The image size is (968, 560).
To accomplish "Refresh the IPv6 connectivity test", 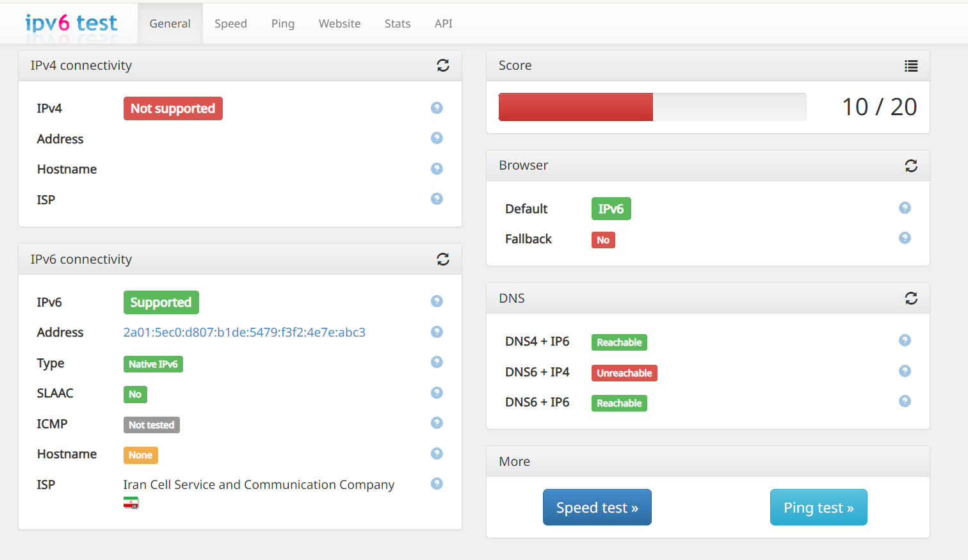I will (442, 259).
